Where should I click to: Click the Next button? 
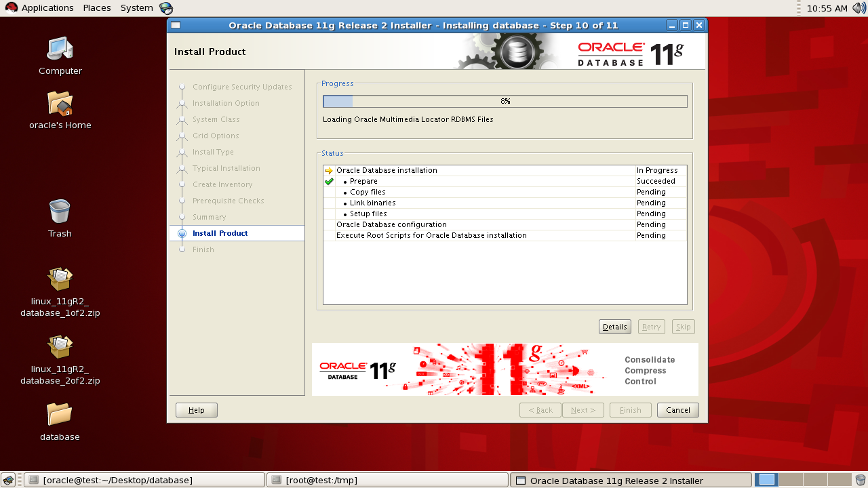583,410
